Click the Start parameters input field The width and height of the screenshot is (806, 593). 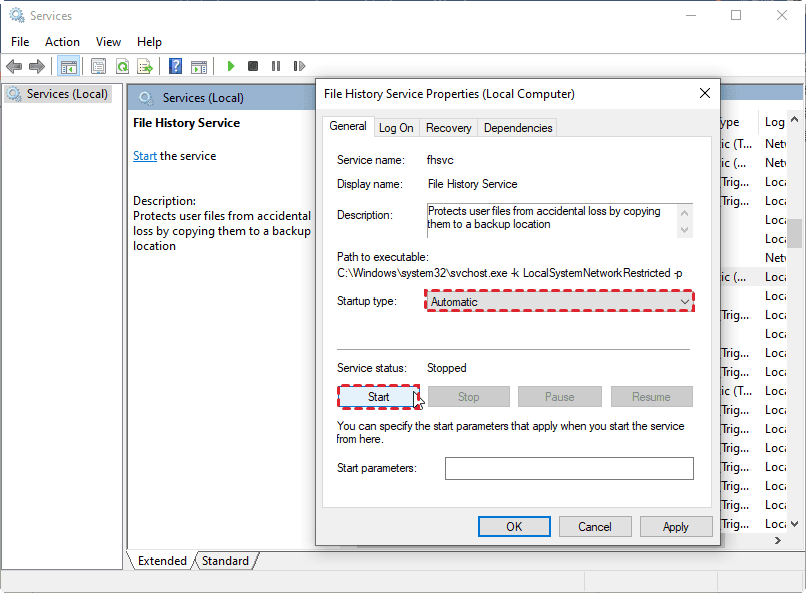(x=569, y=468)
